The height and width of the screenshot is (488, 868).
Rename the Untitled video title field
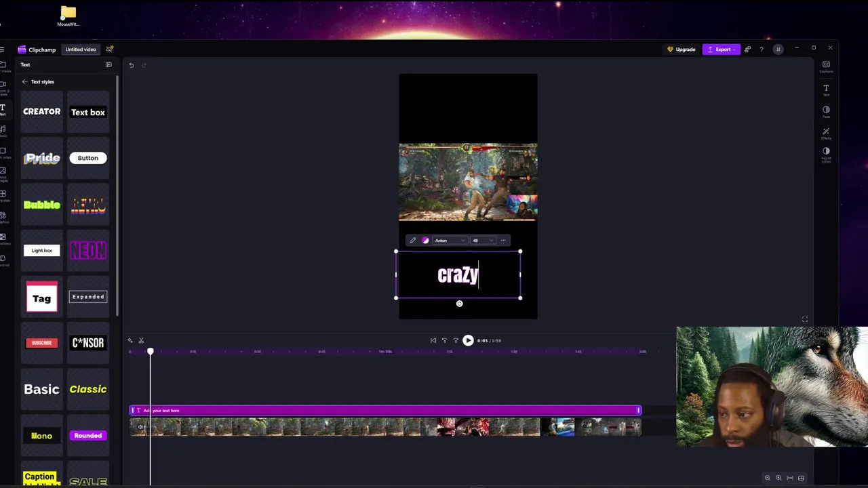[81, 49]
